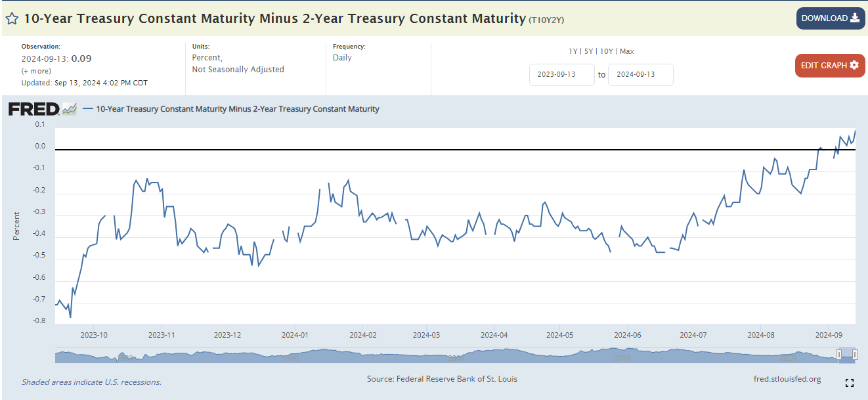Switch to the 10Y date range
The width and height of the screenshot is (868, 400).
(606, 51)
